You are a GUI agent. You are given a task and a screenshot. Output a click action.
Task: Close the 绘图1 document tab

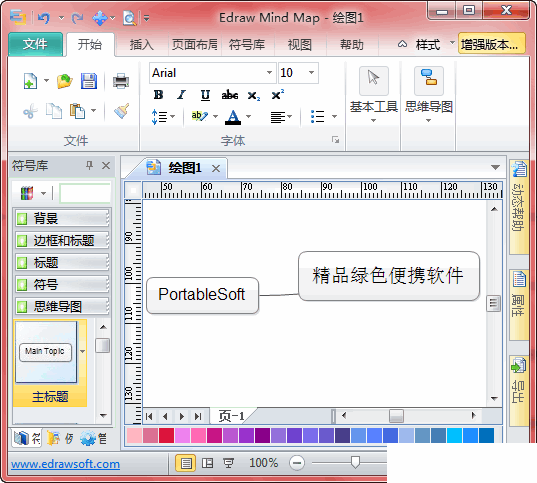(216, 169)
